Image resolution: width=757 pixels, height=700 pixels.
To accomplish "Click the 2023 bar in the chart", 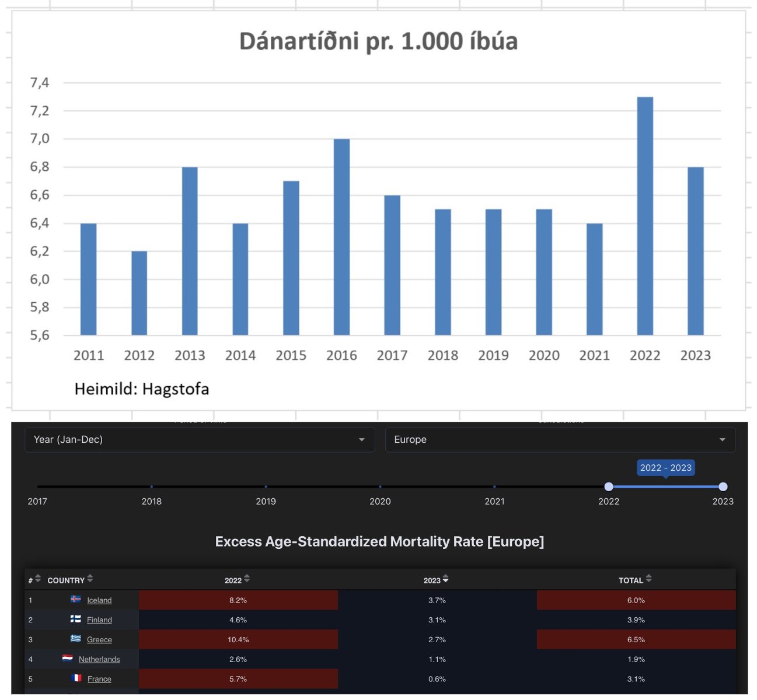I will tap(696, 251).
